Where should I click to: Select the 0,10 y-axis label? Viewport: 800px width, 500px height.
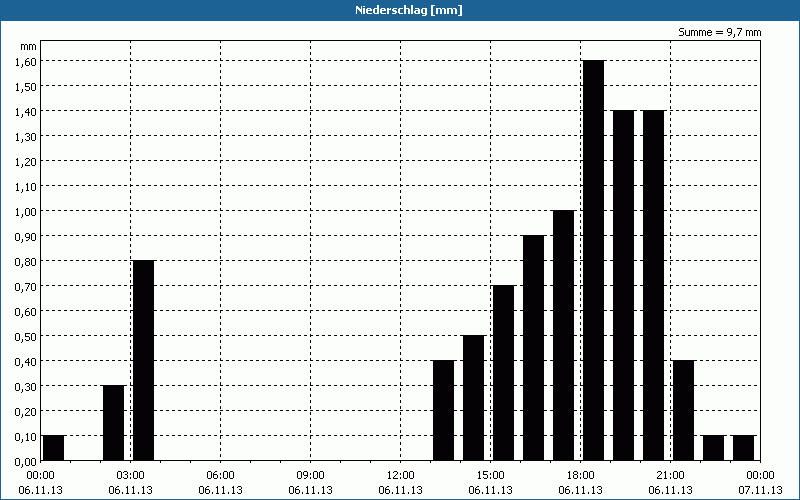click(26, 436)
